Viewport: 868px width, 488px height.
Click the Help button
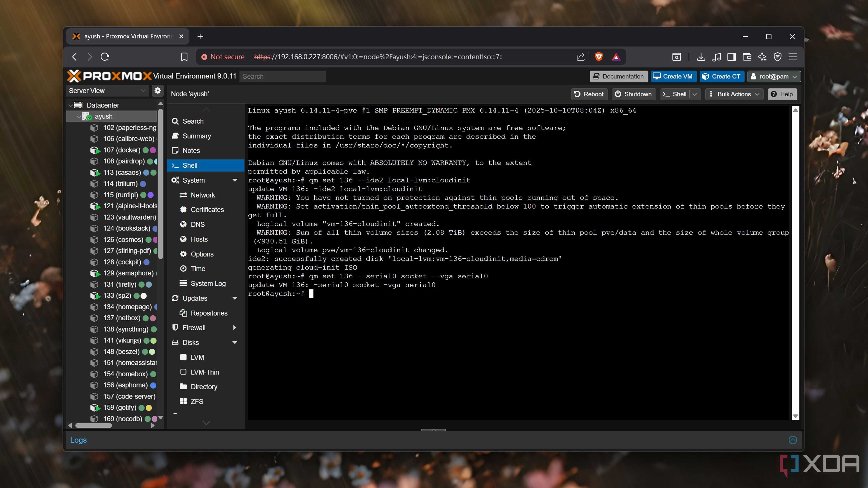tap(782, 94)
